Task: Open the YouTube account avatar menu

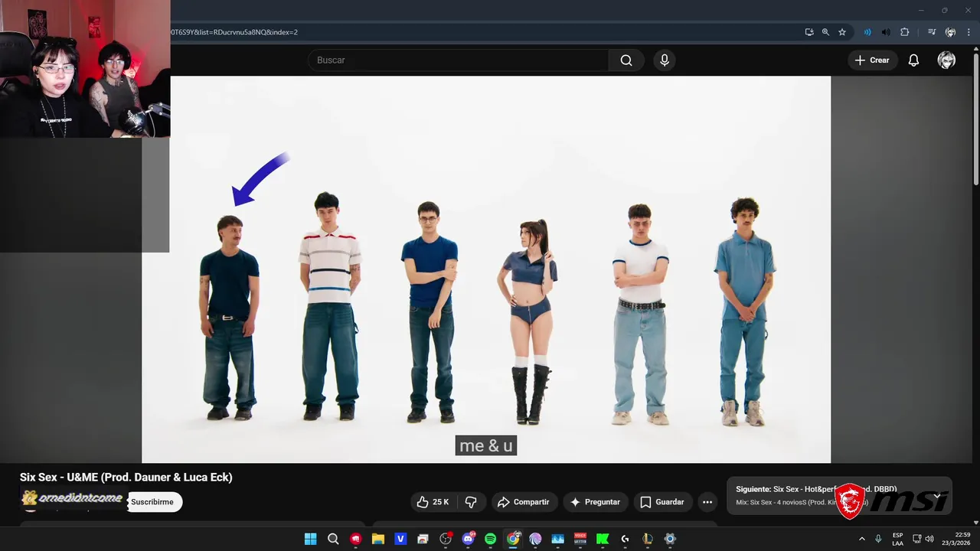Action: coord(946,60)
